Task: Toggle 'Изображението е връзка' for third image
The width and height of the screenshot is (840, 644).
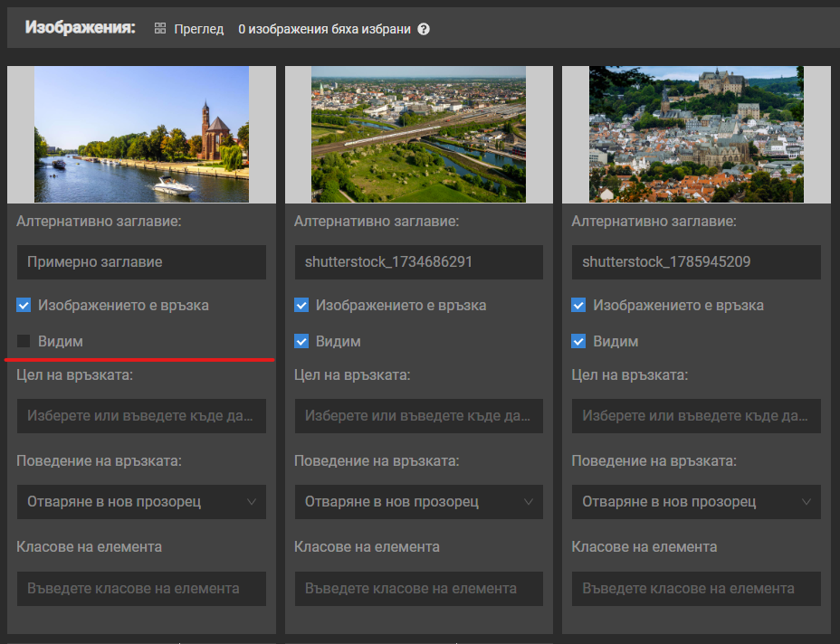Action: [x=579, y=305]
